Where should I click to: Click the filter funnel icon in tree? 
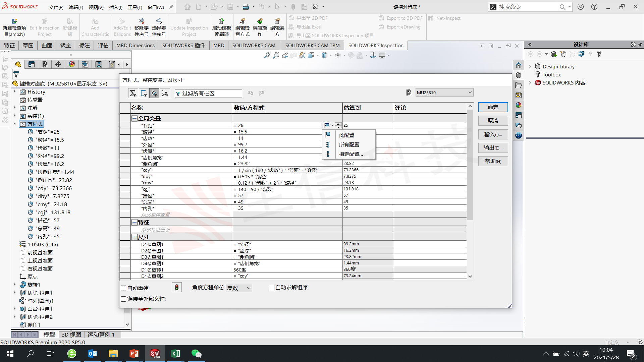click(x=16, y=74)
